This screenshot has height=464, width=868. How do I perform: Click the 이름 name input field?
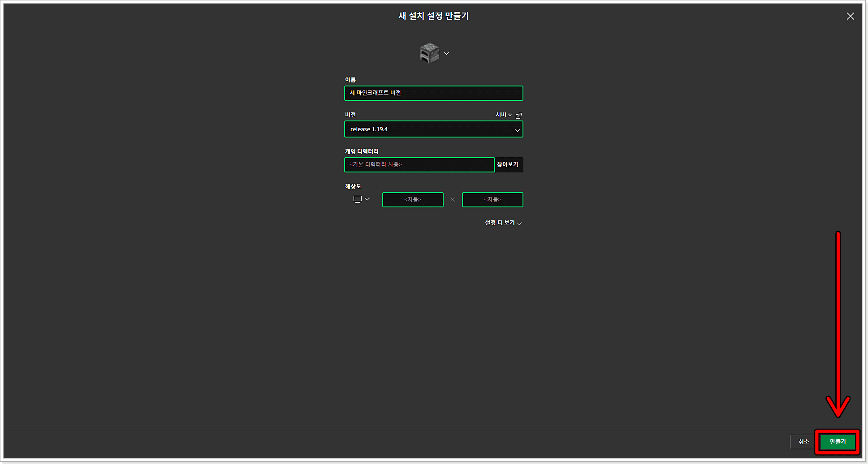click(433, 93)
